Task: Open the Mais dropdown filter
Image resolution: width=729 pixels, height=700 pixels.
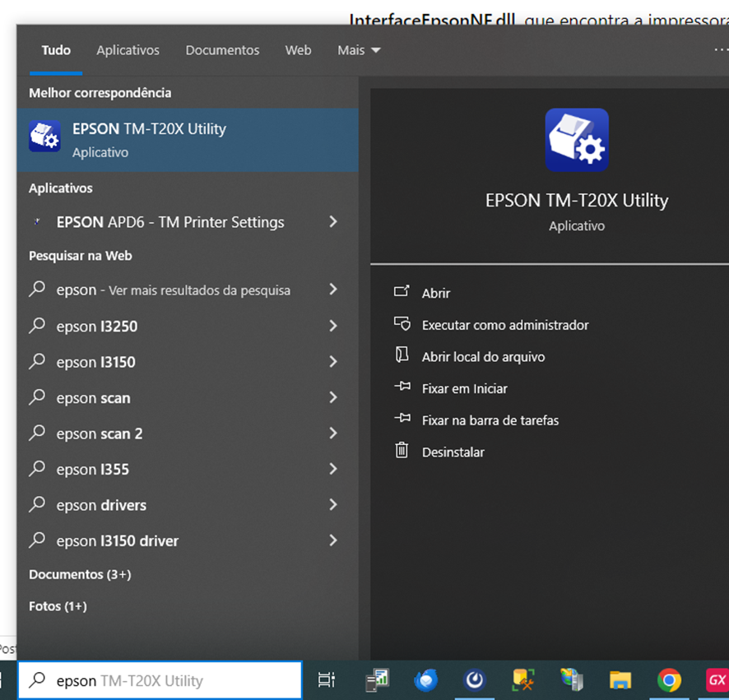Action: 359,50
